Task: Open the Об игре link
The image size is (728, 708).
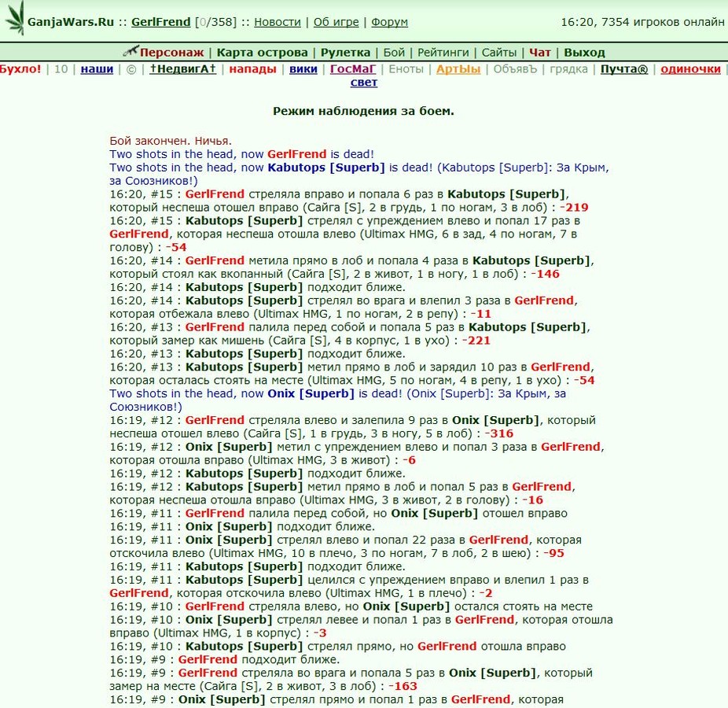Action: [336, 22]
